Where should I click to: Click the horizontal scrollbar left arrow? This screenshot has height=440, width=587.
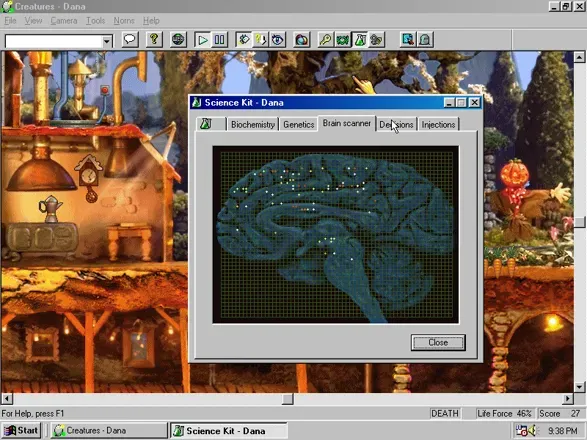[x=7, y=398]
